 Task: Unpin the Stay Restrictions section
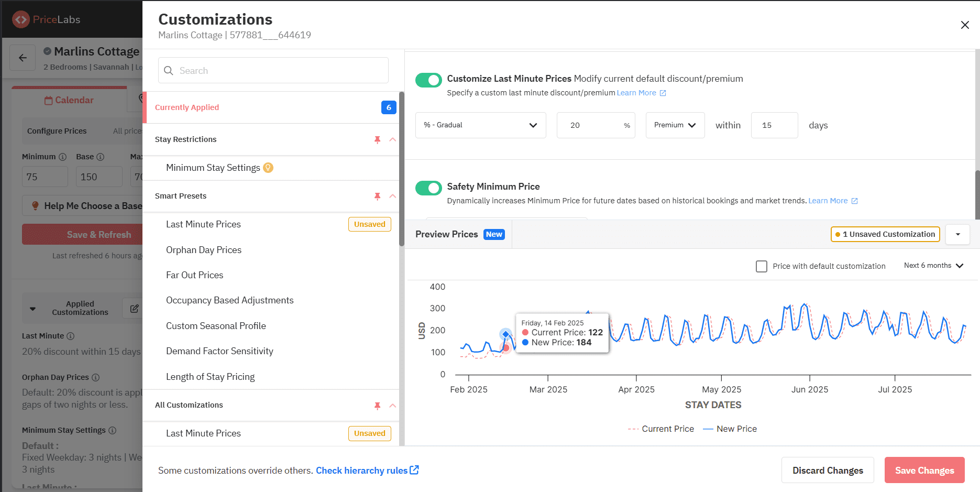(378, 139)
